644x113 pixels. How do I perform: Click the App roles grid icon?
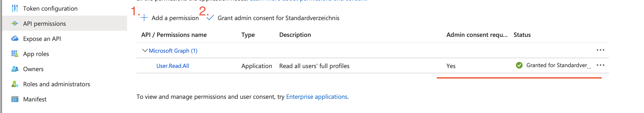[x=15, y=54]
